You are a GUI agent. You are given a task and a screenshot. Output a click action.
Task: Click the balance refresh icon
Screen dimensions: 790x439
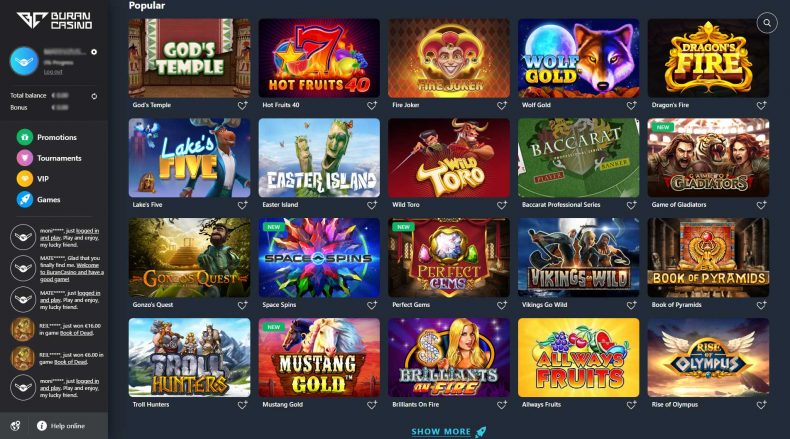94,96
